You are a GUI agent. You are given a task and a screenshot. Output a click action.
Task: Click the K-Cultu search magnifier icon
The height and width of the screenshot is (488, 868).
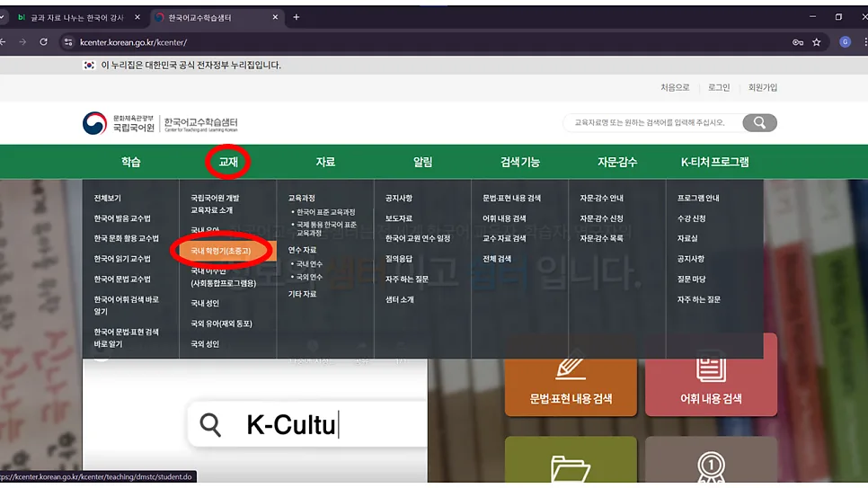click(x=210, y=425)
